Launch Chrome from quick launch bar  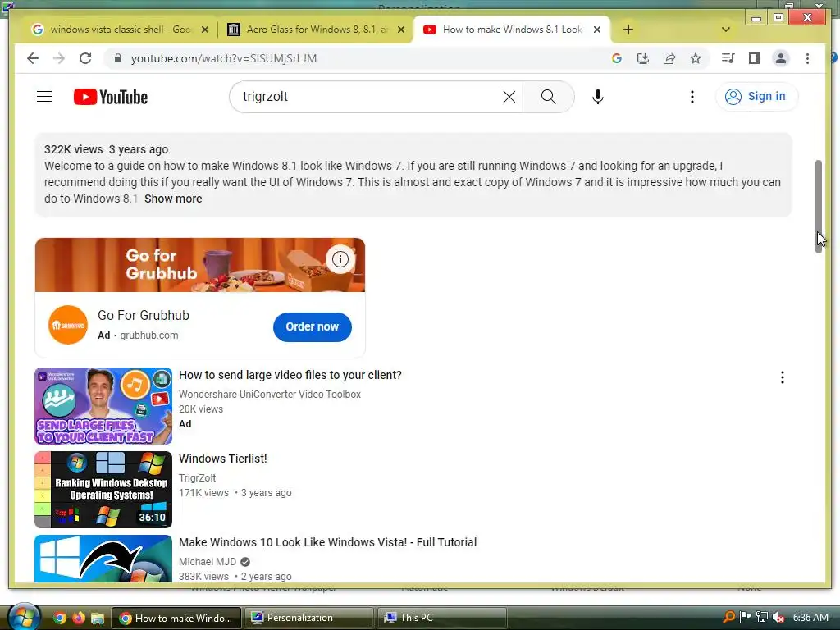(x=59, y=619)
